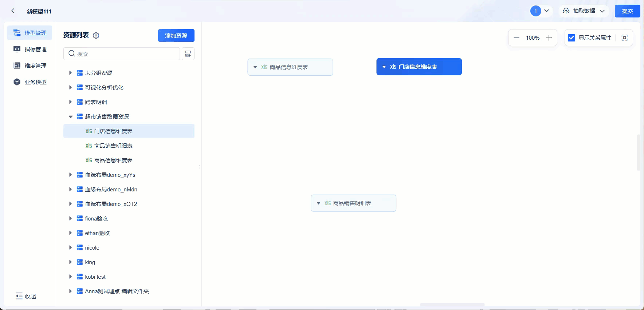Select 血缘布局demo_xOT2 tree row
This screenshot has height=310, width=644.
point(129,204)
